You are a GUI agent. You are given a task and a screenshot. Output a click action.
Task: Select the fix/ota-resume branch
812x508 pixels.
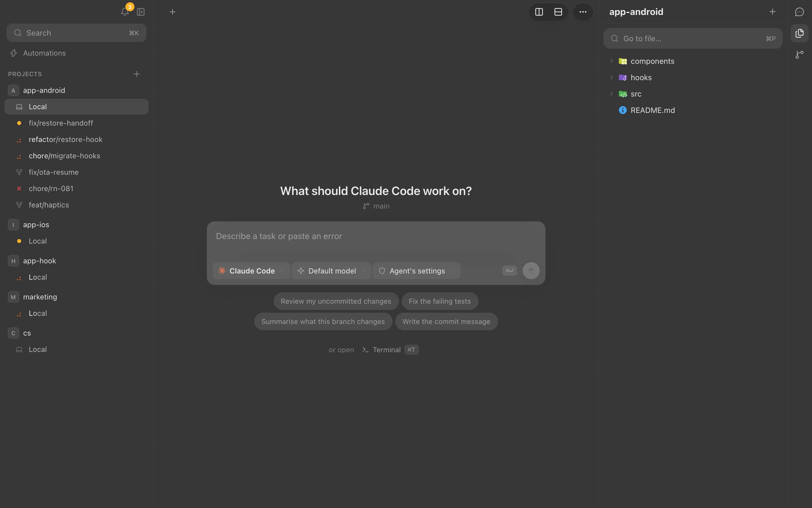76,172
